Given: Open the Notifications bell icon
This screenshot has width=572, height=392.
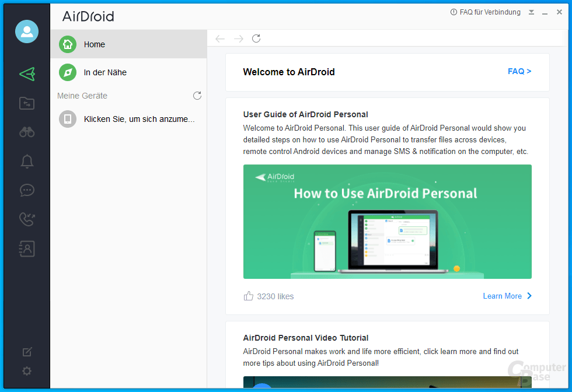Looking at the screenshot, I should coord(27,161).
